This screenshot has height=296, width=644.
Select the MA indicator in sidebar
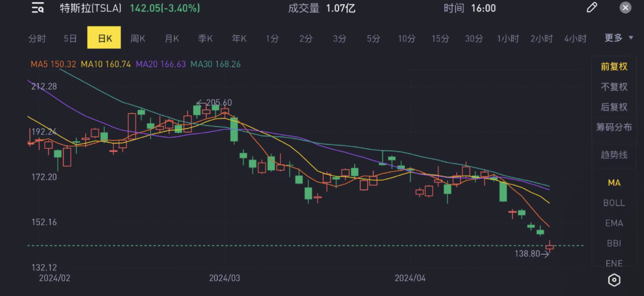tap(614, 183)
